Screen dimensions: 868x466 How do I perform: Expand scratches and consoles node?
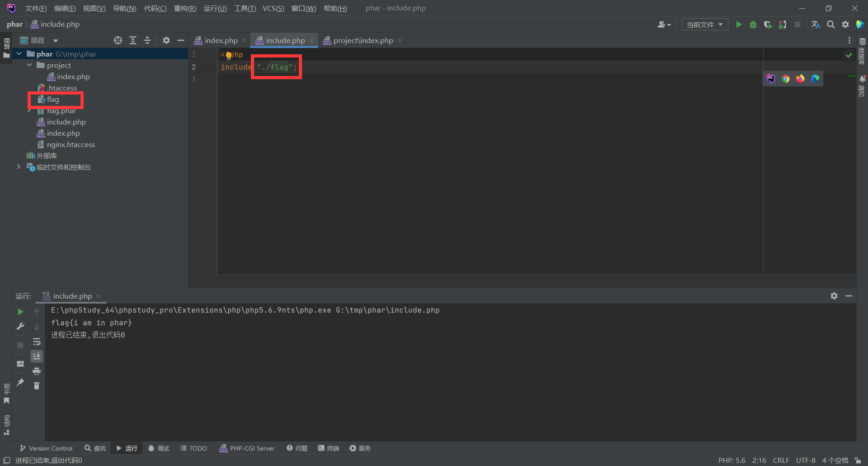point(19,167)
